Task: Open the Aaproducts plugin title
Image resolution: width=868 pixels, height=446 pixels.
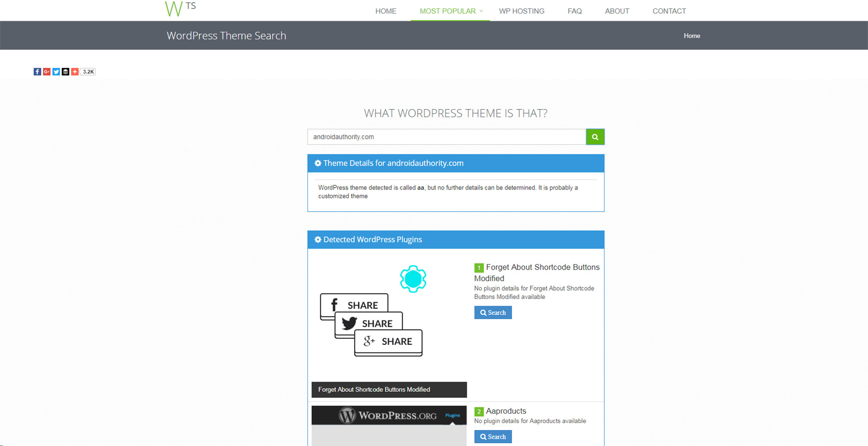Action: 506,411
